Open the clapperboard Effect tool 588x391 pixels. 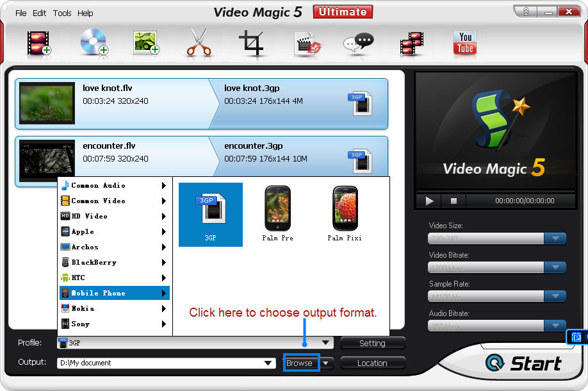(307, 44)
